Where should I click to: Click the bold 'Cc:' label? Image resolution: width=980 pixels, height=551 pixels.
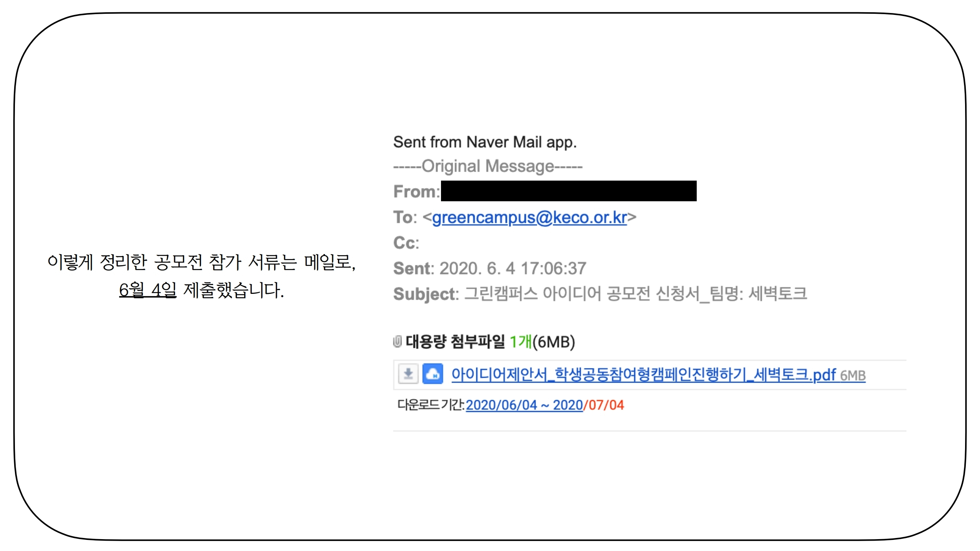(x=406, y=243)
